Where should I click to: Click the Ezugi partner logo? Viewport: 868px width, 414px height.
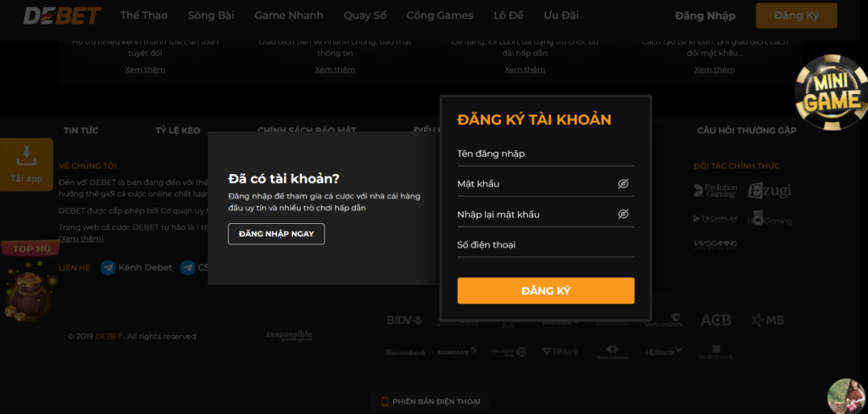(770, 191)
